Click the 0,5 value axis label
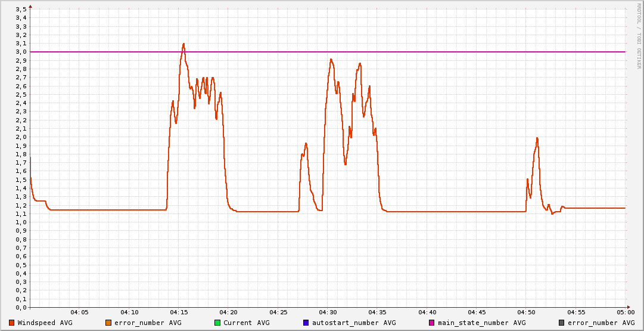Viewport: 644px width, 331px height. [22, 265]
